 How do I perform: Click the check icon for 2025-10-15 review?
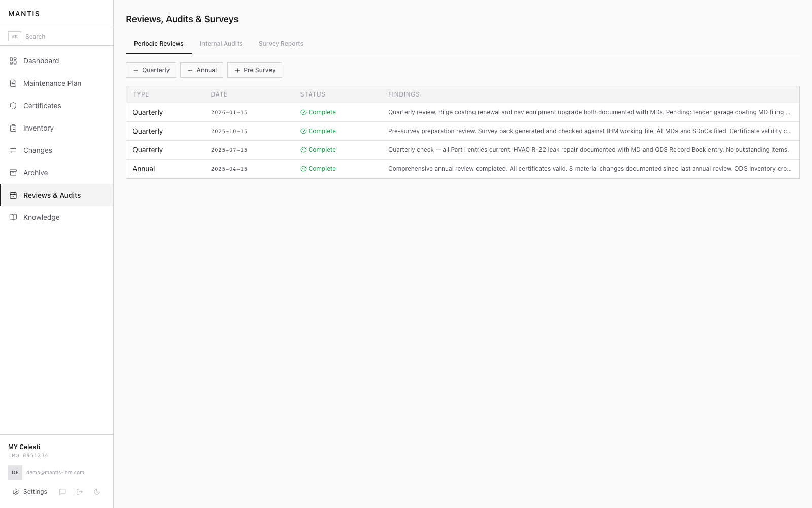coord(303,131)
